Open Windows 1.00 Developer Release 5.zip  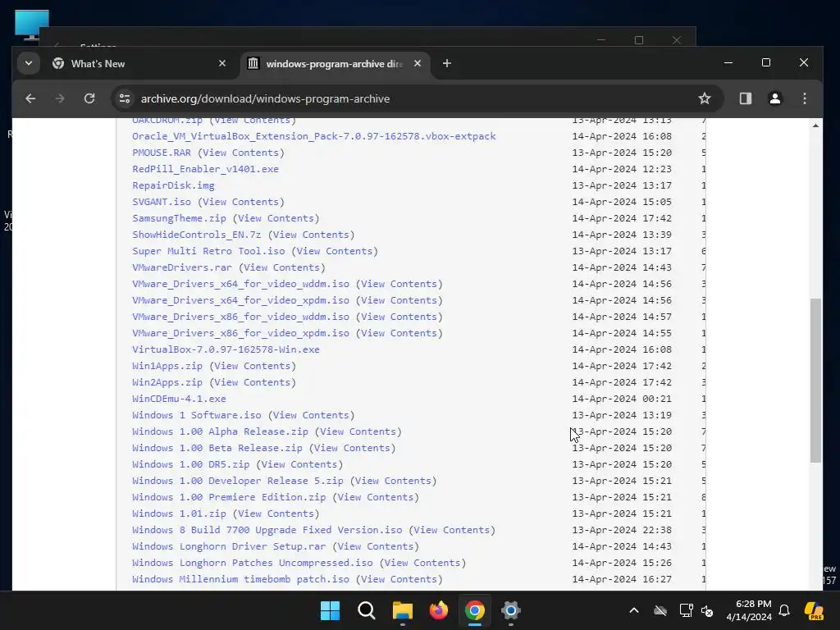coord(238,481)
